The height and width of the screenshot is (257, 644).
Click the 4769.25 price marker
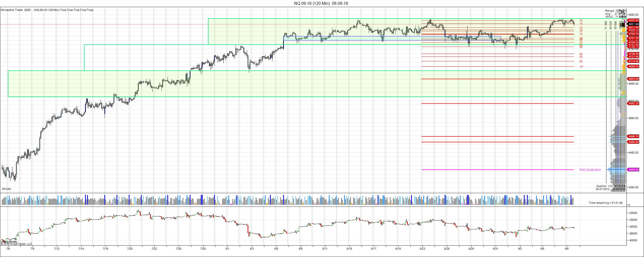633,42
